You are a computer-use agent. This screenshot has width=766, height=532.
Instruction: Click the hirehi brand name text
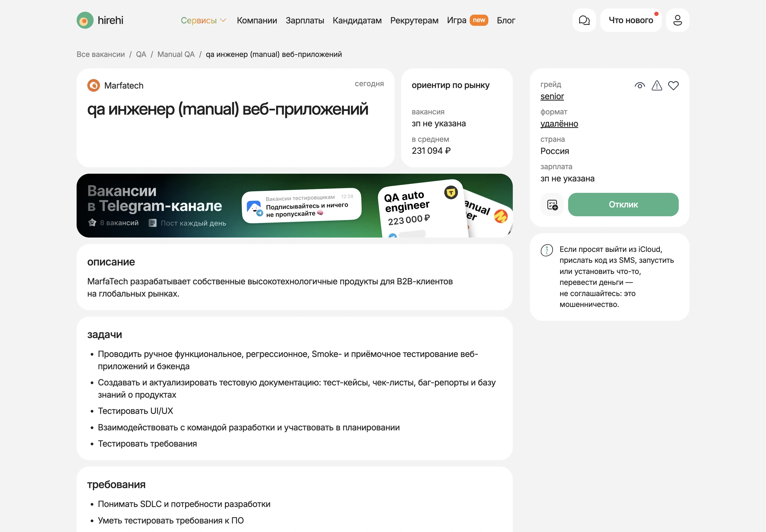point(110,20)
